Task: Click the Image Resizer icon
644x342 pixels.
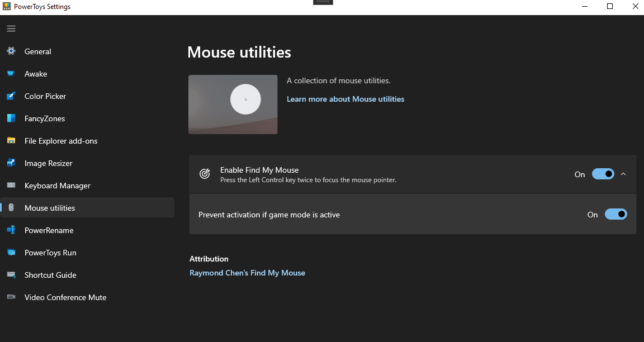Action: point(11,163)
